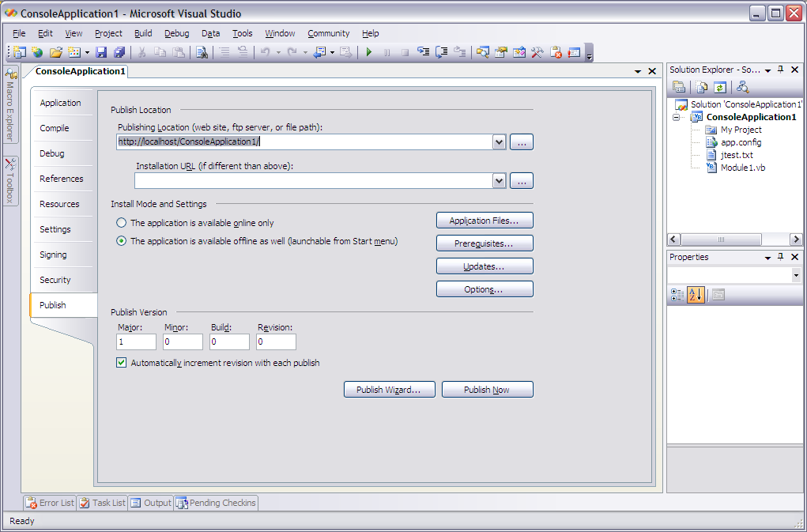The width and height of the screenshot is (807, 532).
Task: Click the last toolbar window icon with red mark
Action: (574, 52)
